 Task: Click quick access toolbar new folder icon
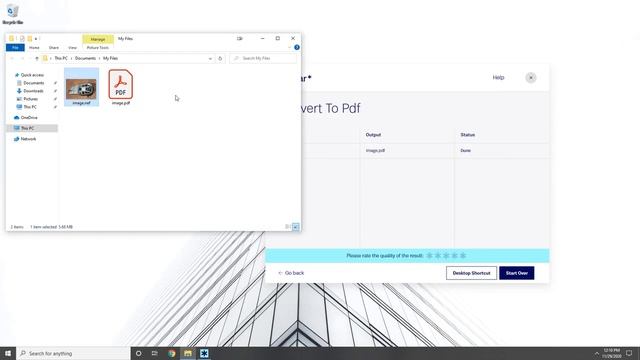pos(29,38)
